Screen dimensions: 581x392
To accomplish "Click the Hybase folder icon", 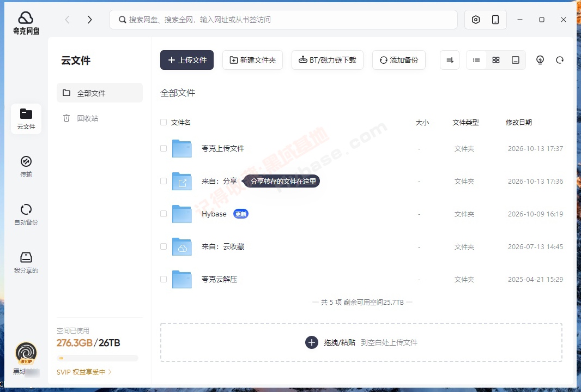I will (182, 214).
